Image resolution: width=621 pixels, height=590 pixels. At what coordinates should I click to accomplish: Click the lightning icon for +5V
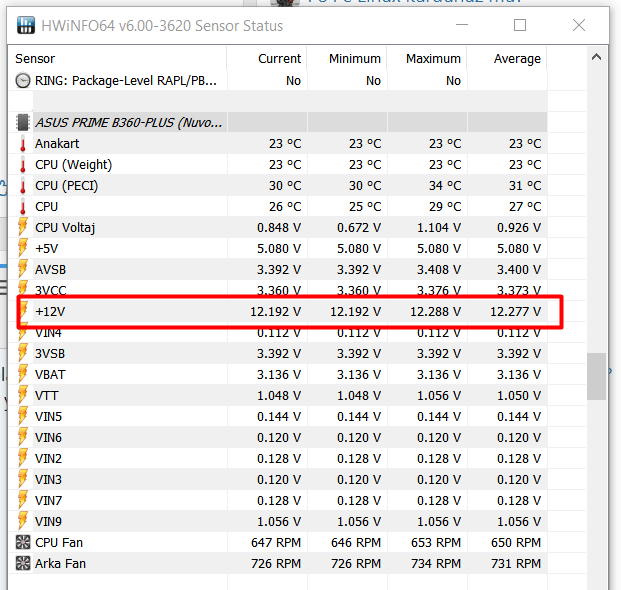click(x=23, y=248)
